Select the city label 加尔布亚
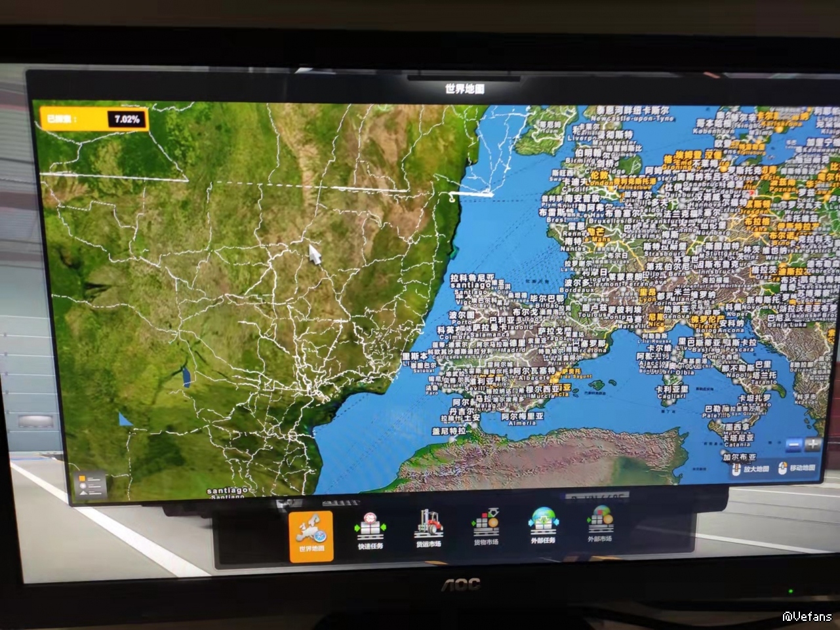Screen dimensions: 840x630 pos(740,458)
